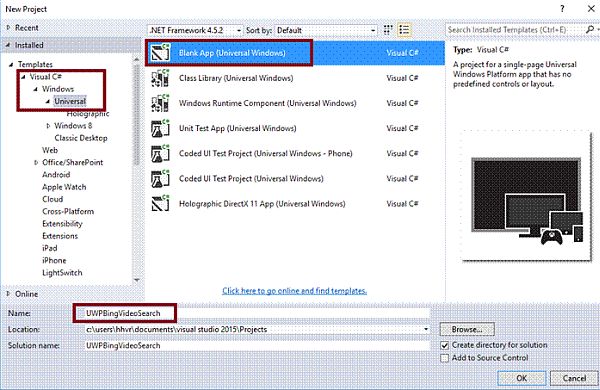The height and width of the screenshot is (390, 600).
Task: Expand the Recent section
Action: [8, 28]
